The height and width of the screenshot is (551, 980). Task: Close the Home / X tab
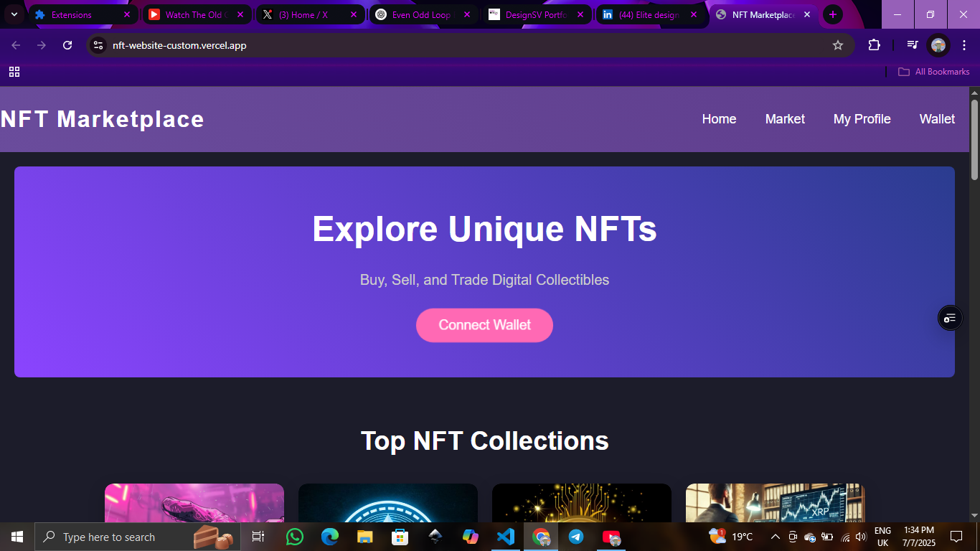click(x=354, y=14)
